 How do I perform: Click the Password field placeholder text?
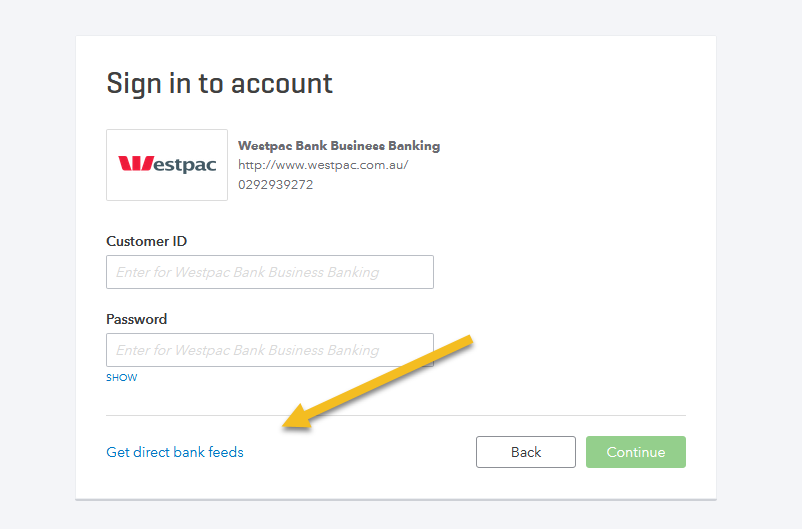coord(248,350)
